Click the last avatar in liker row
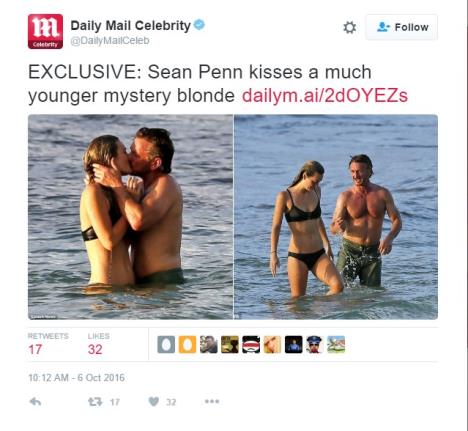468x431 pixels. [336, 344]
